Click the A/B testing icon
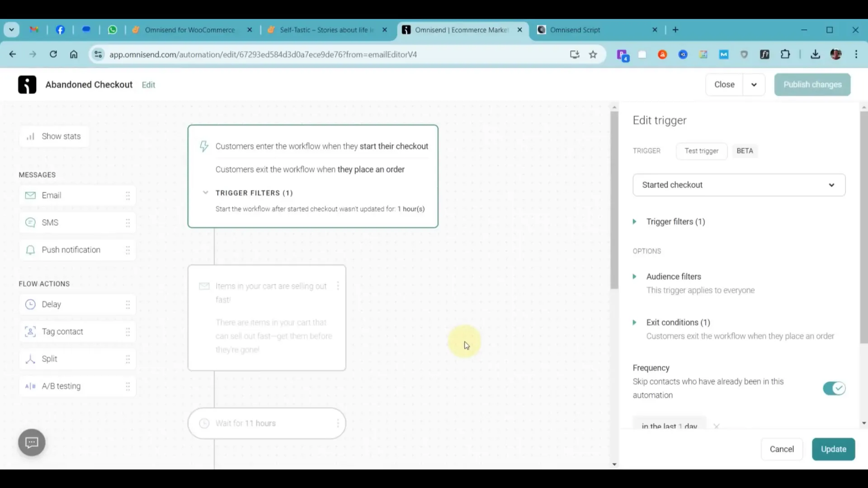 [30, 386]
